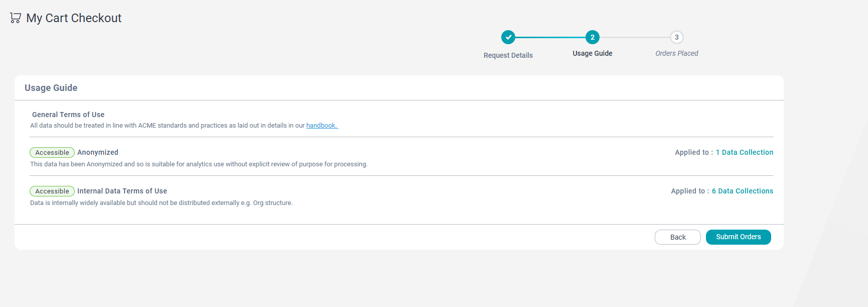The width and height of the screenshot is (868, 307).
Task: Click the Accessible badge beside Anonymized
Action: pos(52,152)
